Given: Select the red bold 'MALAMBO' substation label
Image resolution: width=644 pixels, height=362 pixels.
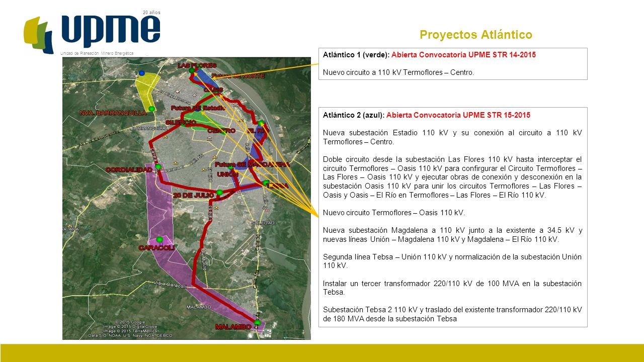Looking at the screenshot, I should 233,327.
